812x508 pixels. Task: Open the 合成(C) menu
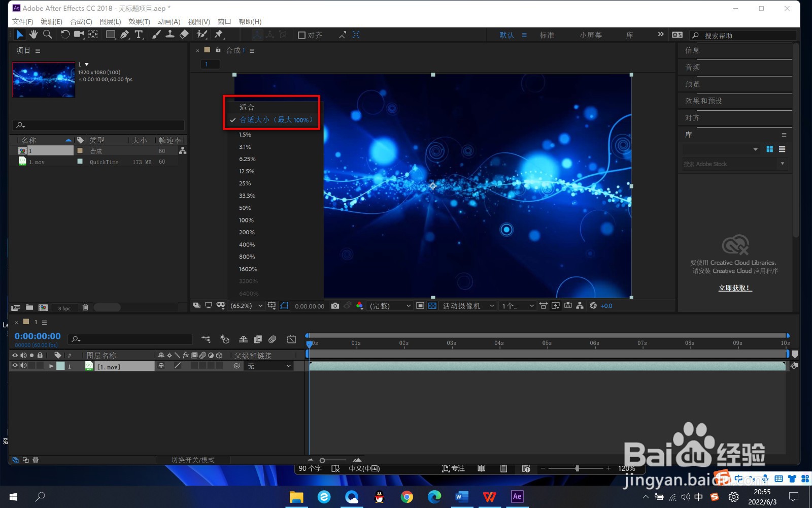pyautogui.click(x=81, y=22)
